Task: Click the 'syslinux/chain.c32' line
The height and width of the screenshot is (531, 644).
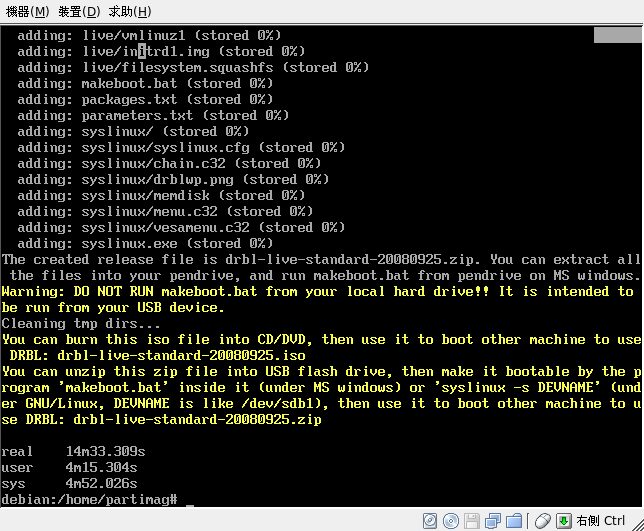Action: click(169, 163)
